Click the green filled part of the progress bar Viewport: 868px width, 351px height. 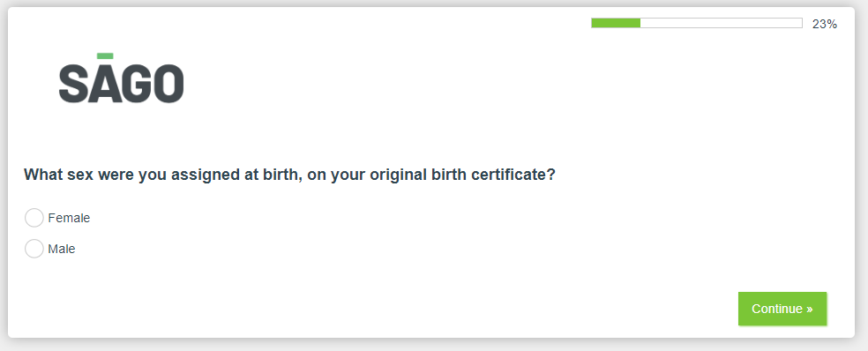[x=616, y=23]
